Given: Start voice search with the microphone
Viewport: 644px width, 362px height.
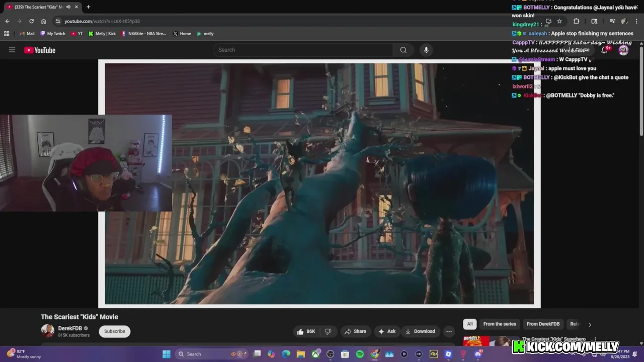Looking at the screenshot, I should 426,50.
